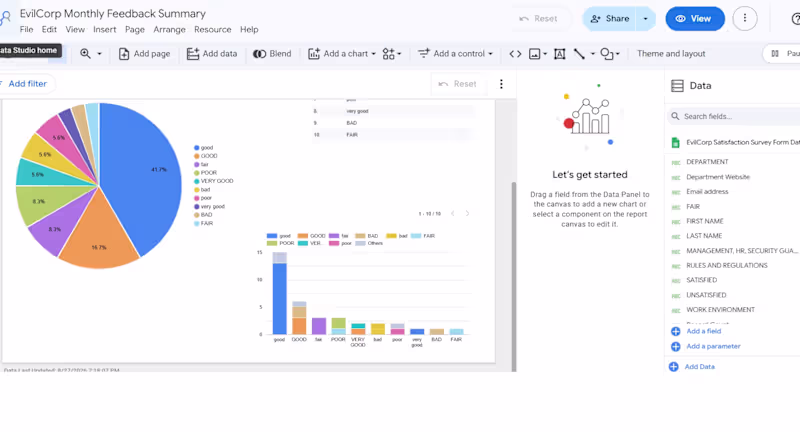Open the Resource menu
This screenshot has width=800, height=432.
(x=213, y=30)
